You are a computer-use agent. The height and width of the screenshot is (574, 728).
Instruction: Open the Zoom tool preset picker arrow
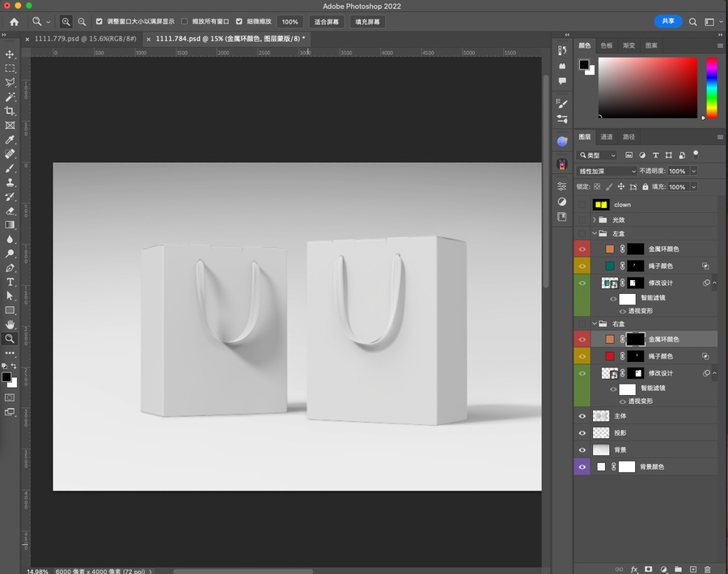coord(49,22)
